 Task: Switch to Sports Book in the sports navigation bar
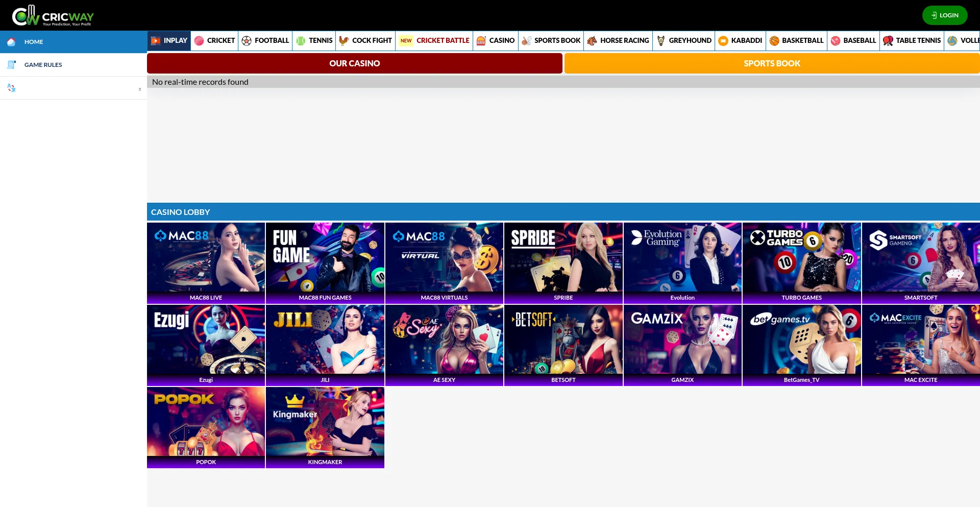click(x=551, y=41)
